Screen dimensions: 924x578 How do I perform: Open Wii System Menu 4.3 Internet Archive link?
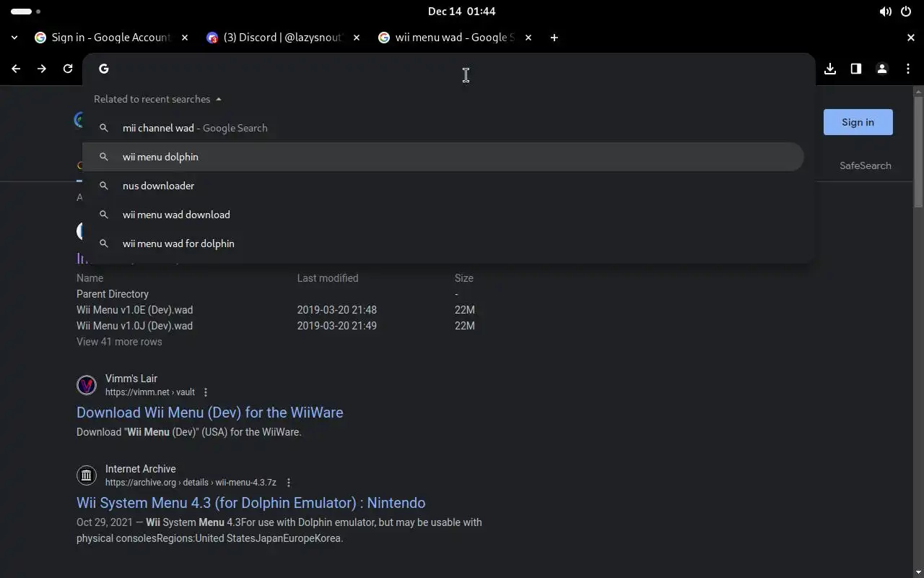[250, 503]
